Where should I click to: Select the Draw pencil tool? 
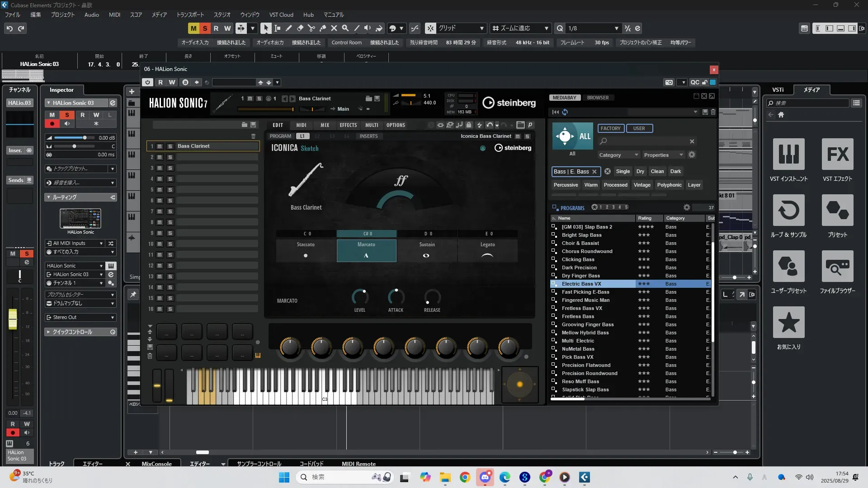tap(288, 28)
